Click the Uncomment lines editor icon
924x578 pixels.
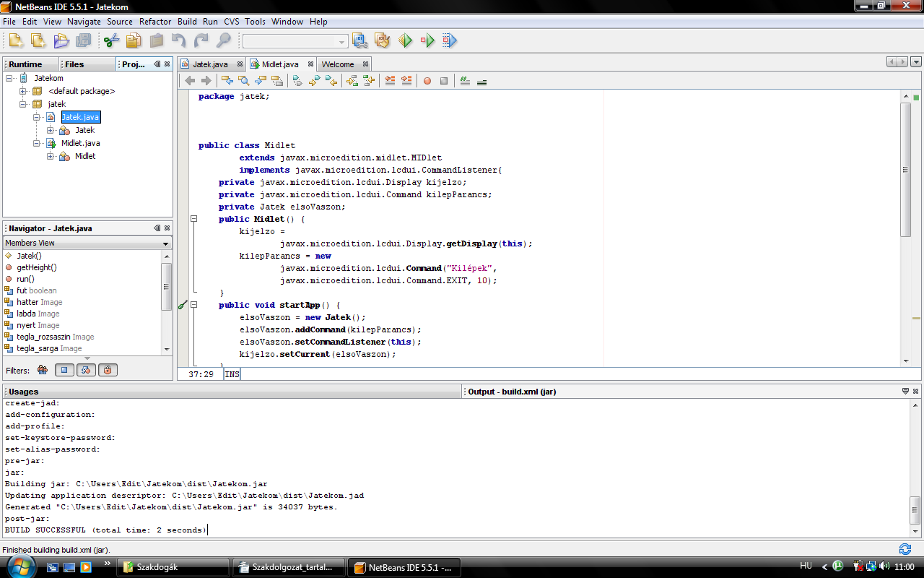click(481, 81)
